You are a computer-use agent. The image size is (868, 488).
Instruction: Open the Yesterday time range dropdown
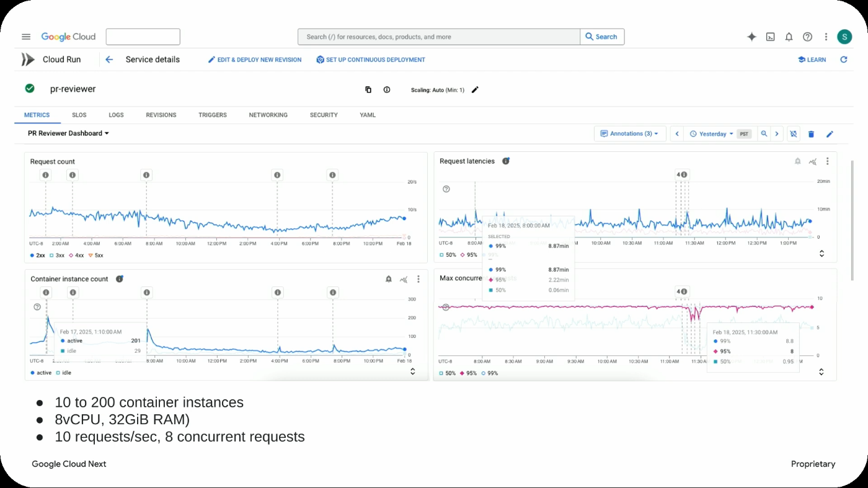(x=711, y=133)
